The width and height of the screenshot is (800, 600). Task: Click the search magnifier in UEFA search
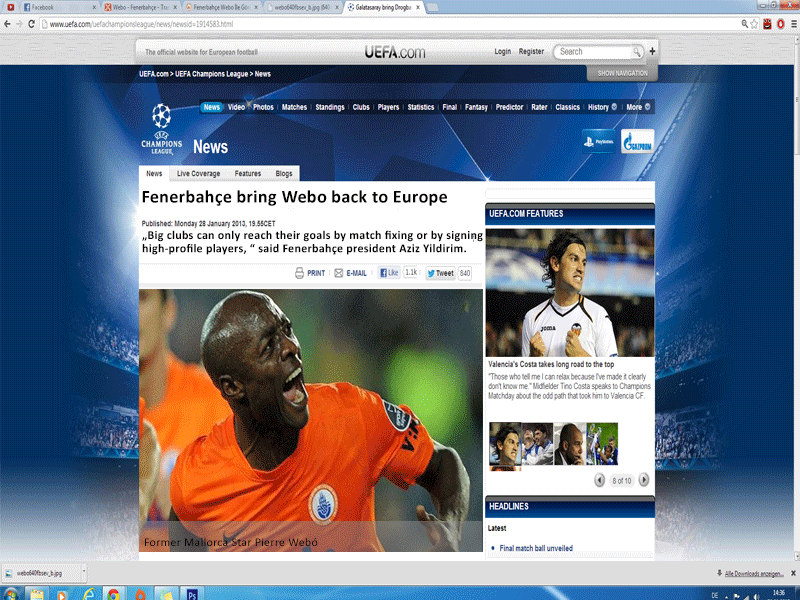(x=637, y=52)
